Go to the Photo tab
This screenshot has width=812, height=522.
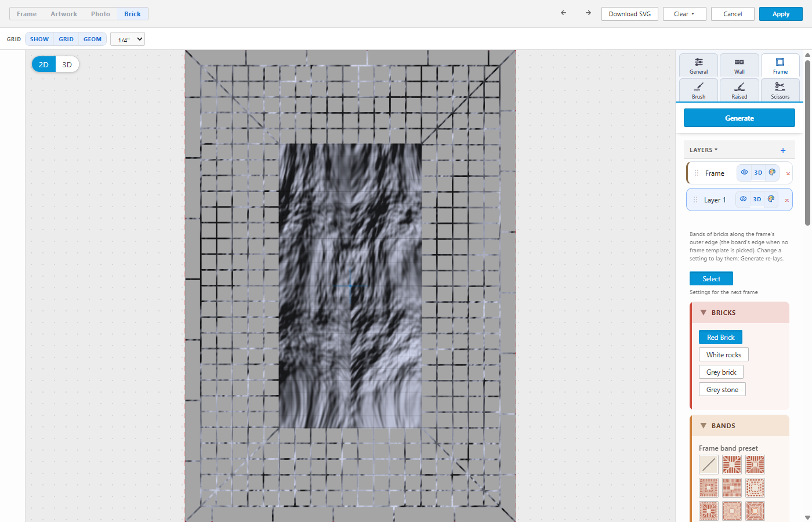100,14
